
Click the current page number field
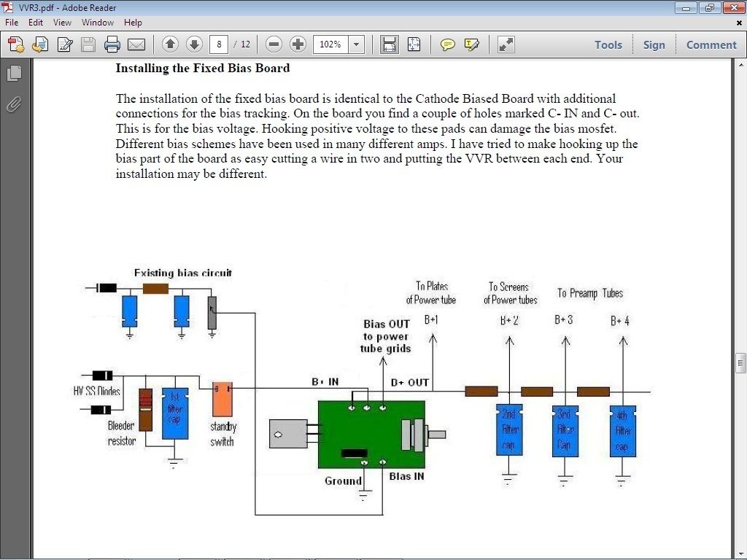pyautogui.click(x=219, y=44)
